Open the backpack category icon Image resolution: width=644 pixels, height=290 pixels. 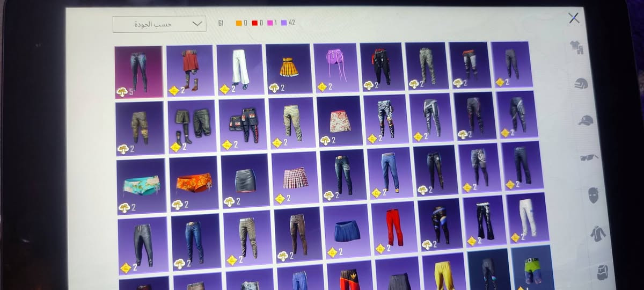[603, 272]
